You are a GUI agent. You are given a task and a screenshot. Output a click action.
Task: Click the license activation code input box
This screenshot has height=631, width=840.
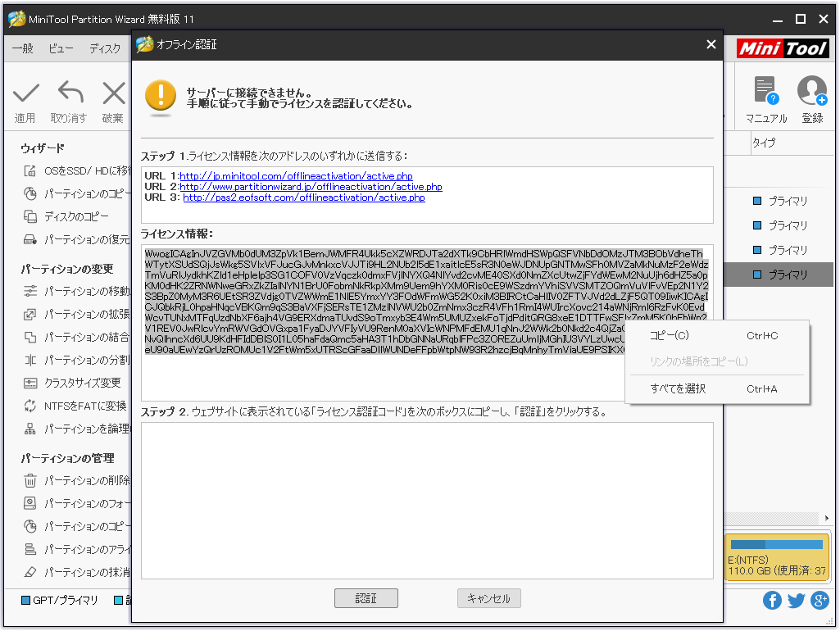coord(426,500)
